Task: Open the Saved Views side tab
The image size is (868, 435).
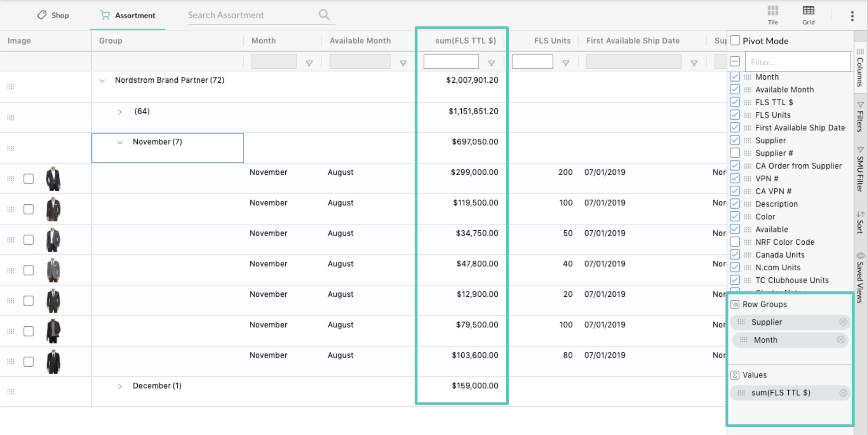Action: (x=860, y=277)
